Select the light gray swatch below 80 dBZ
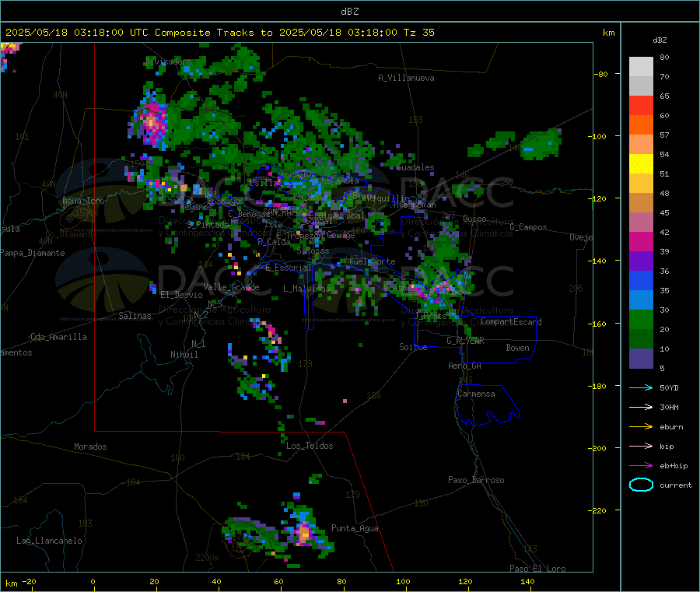Screen dimensions: 700x592 [x=641, y=67]
